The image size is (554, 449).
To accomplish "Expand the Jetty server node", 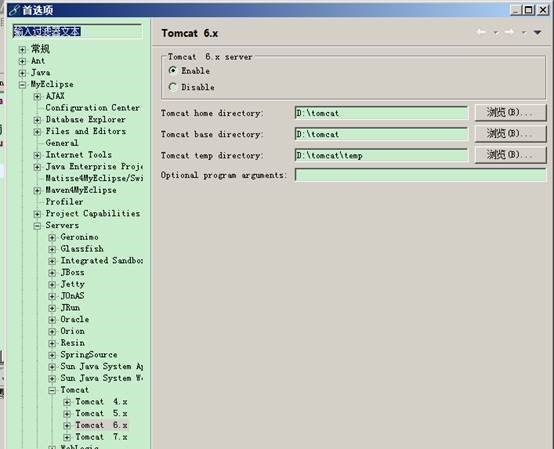I will (x=52, y=285).
